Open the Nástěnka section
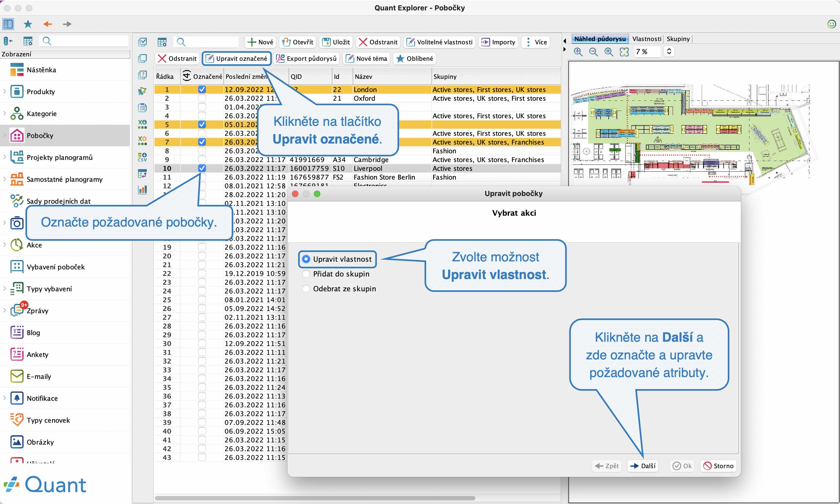The height and width of the screenshot is (504, 840). pyautogui.click(x=65, y=70)
